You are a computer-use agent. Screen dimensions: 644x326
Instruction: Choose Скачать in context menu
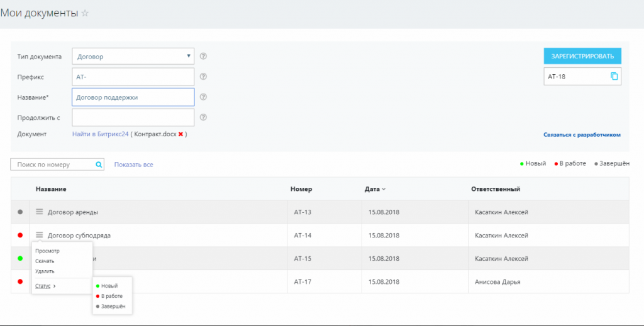coord(45,261)
